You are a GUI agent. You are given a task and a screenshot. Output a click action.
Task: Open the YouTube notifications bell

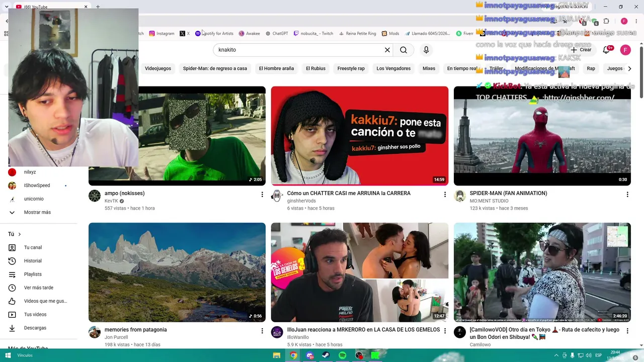click(606, 50)
